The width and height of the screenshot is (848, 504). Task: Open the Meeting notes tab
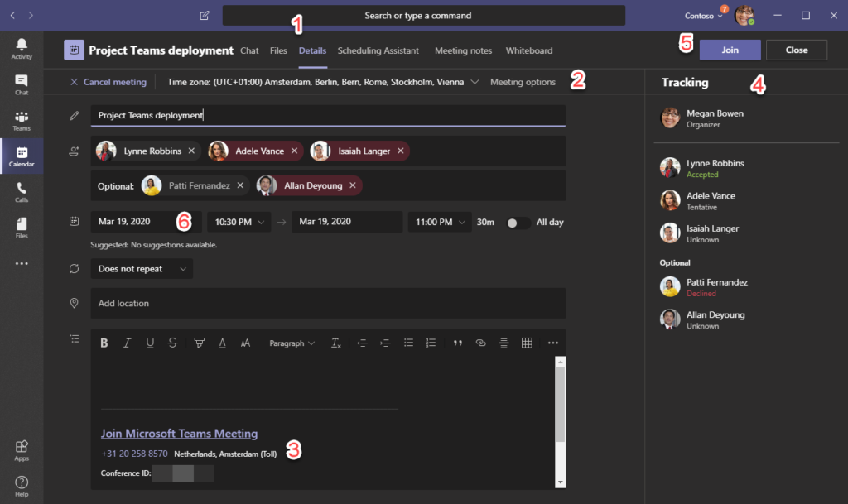(464, 50)
